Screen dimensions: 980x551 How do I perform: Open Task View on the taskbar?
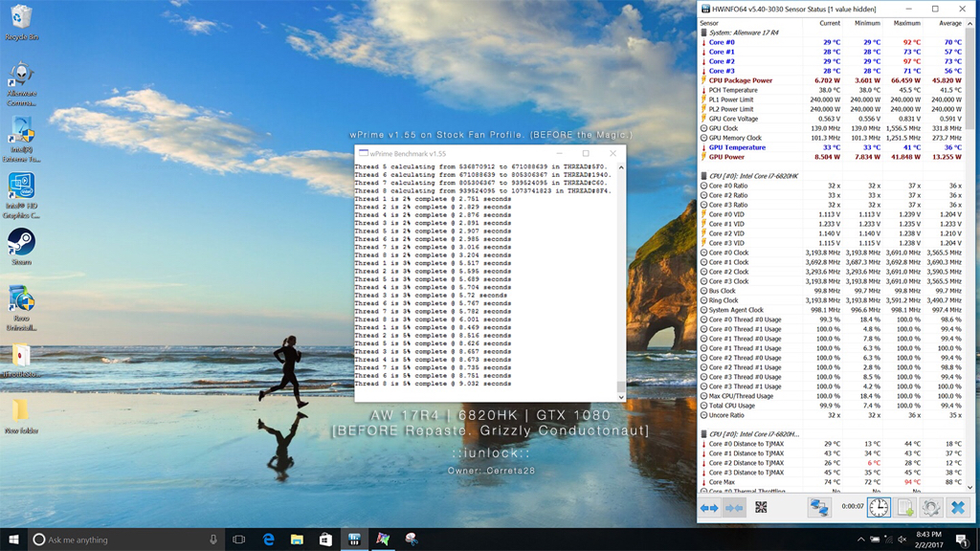pos(238,540)
